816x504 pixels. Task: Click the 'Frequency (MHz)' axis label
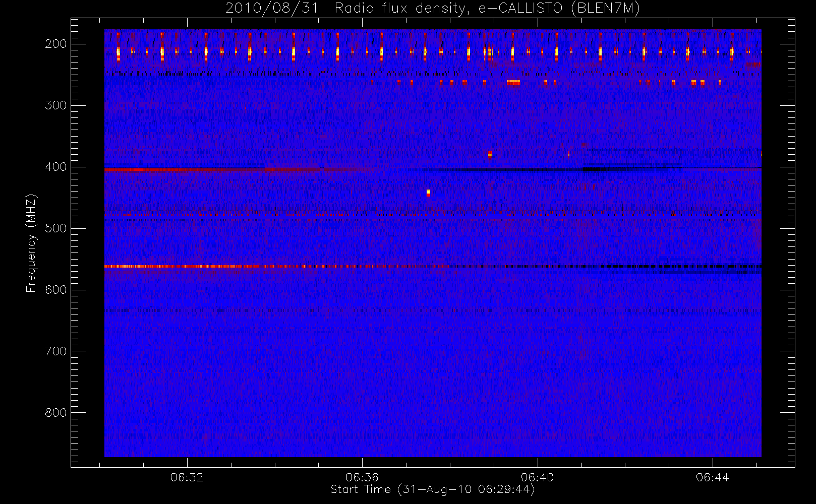31,243
